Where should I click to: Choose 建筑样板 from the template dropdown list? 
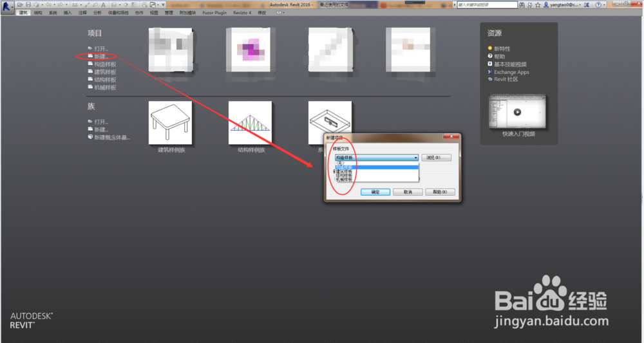pyautogui.click(x=377, y=171)
